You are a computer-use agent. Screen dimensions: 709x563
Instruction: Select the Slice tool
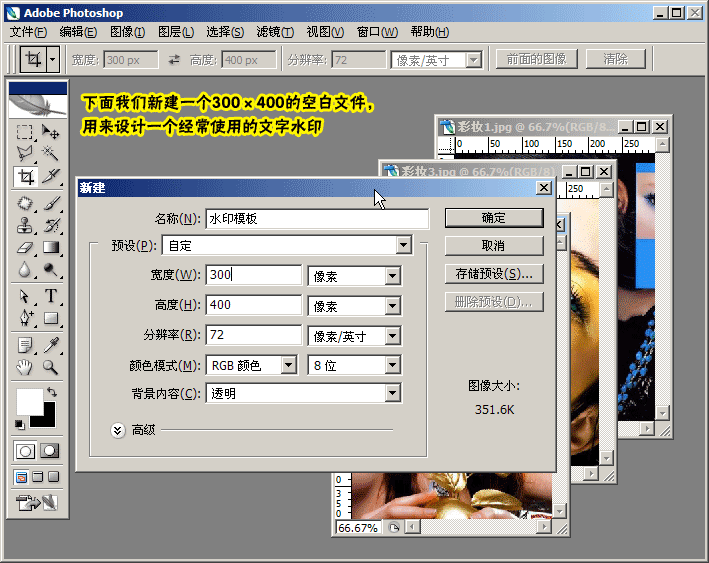point(50,176)
